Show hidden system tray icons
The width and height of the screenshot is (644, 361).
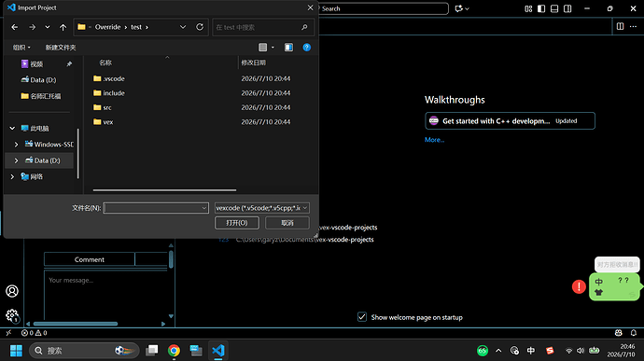point(498,351)
